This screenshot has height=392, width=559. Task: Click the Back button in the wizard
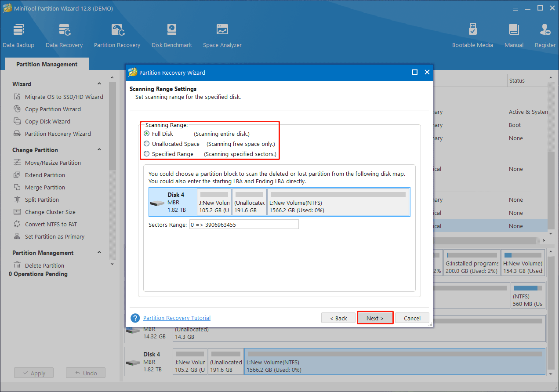click(338, 318)
